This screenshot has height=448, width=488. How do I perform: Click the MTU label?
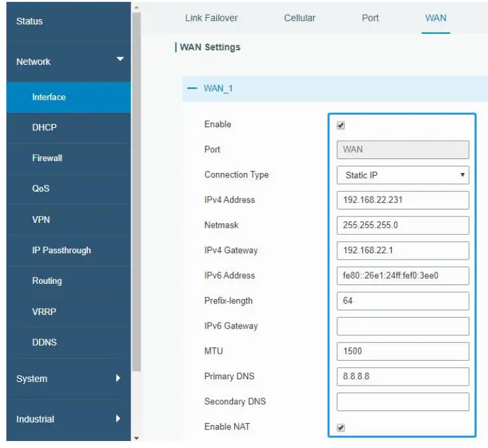214,351
